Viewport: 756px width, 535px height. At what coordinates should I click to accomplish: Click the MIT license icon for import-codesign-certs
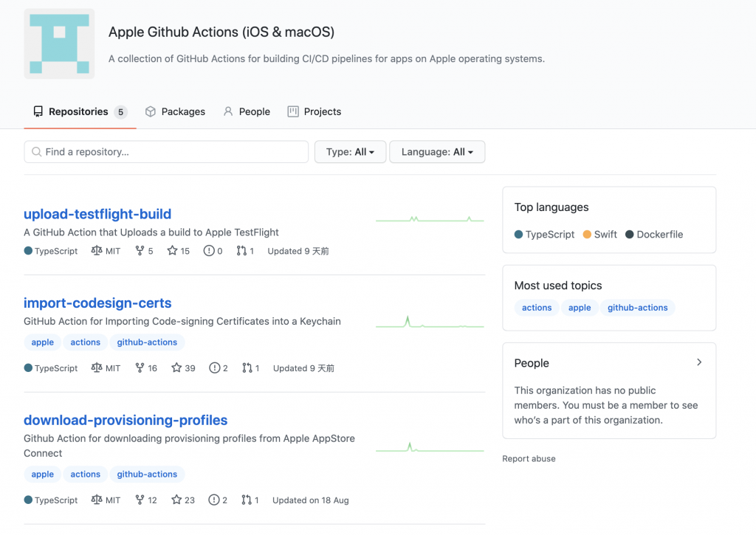point(97,367)
